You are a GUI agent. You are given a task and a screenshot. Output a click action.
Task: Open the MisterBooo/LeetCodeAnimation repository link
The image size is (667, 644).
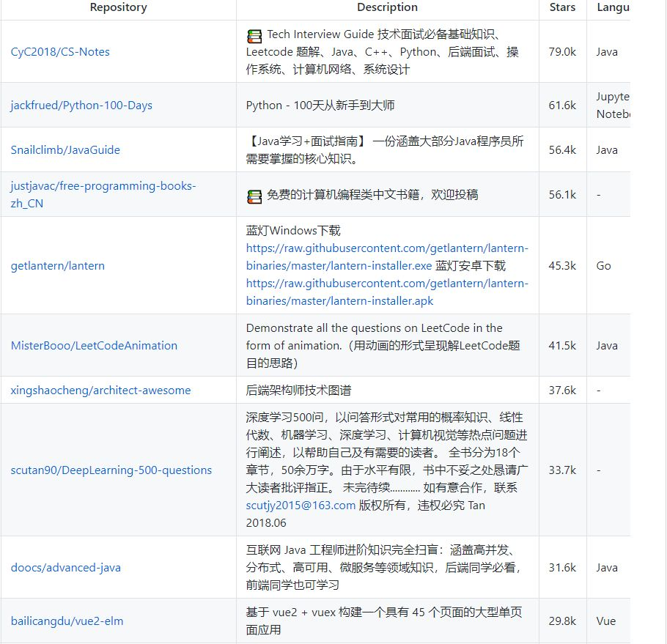[x=94, y=345]
